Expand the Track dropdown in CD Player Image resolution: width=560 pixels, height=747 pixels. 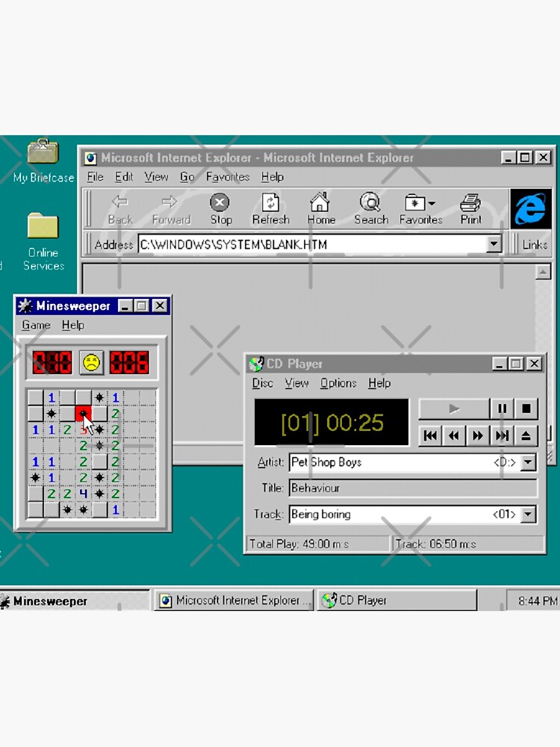[528, 514]
